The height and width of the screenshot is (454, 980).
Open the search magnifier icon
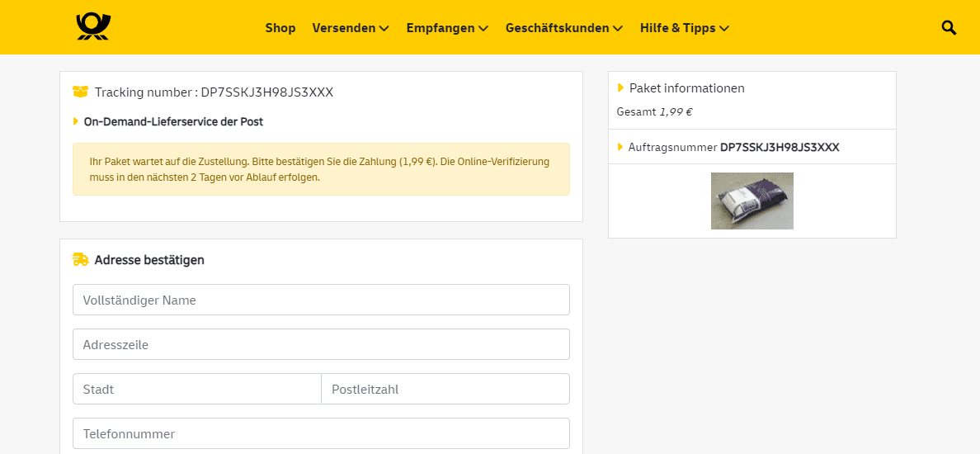tap(949, 28)
